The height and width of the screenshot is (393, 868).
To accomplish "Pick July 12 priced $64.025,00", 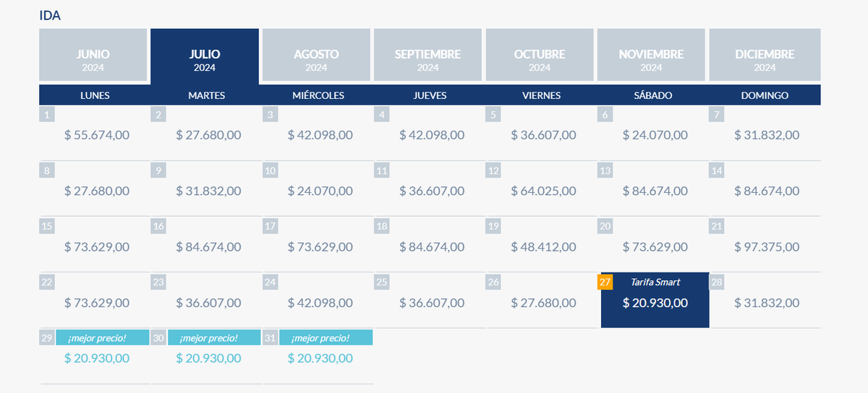I will tap(543, 191).
